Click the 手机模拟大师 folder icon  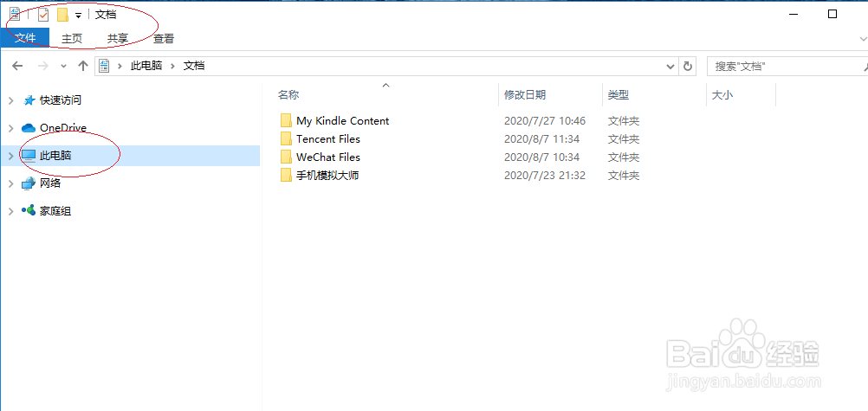(x=286, y=176)
